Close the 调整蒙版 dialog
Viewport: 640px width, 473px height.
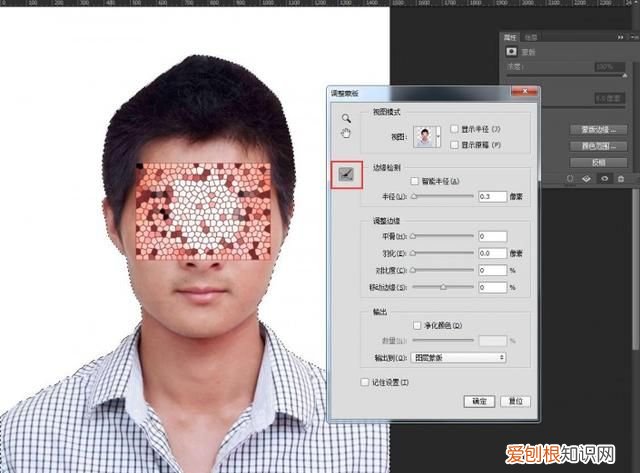click(x=525, y=91)
